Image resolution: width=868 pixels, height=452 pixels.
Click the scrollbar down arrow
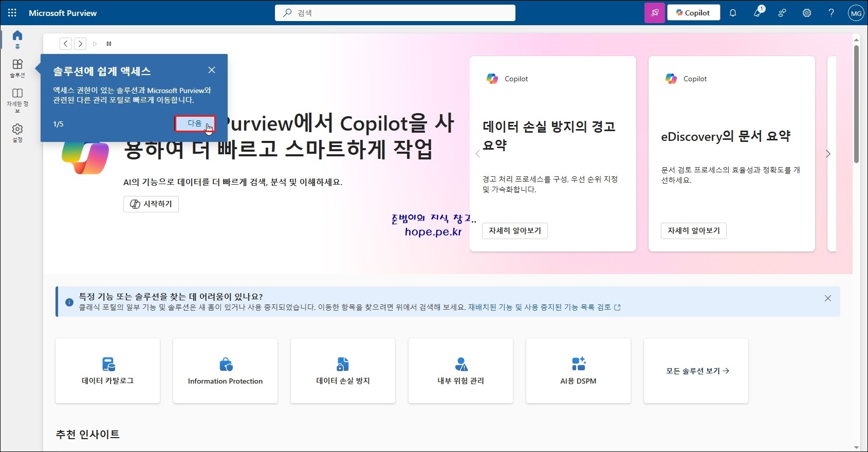click(x=856, y=447)
